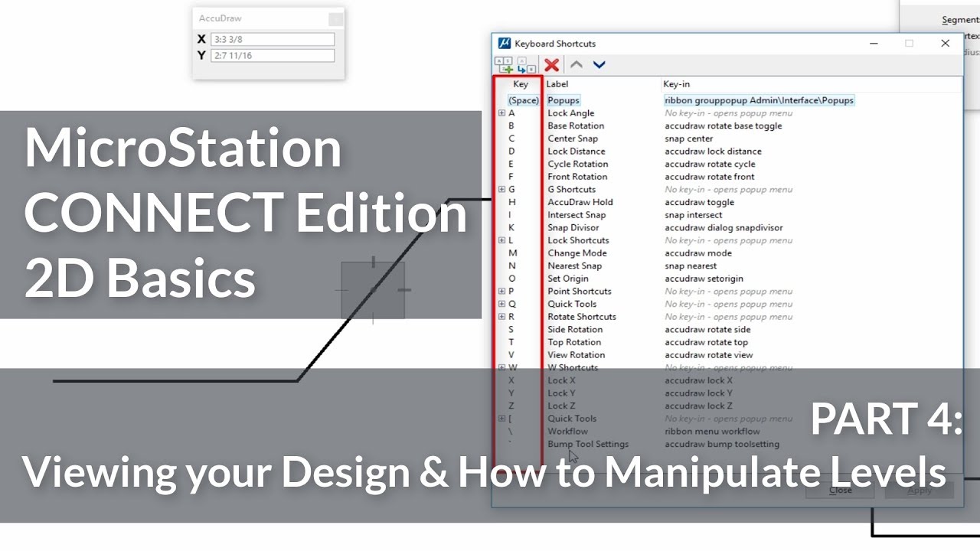Click the 'accudraw rotate cycle' key-in

tap(710, 164)
